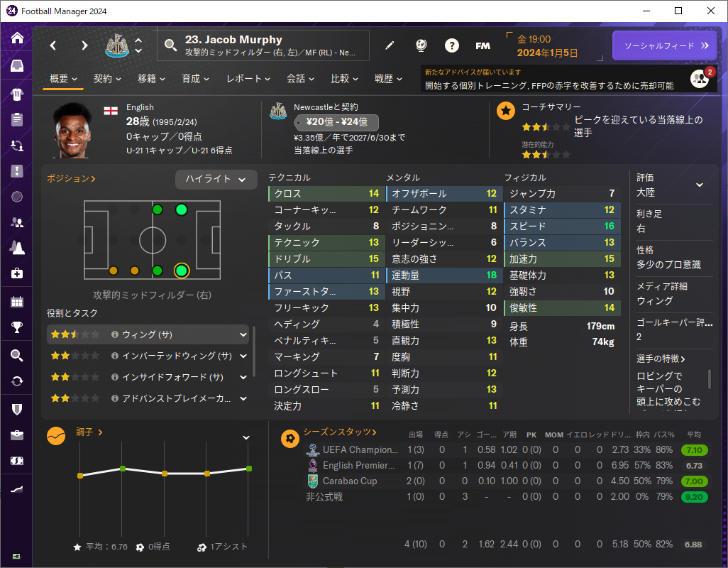The height and width of the screenshot is (568, 728).
Task: Click the highlighted right attacking midfielder position dot
Action: [182, 271]
